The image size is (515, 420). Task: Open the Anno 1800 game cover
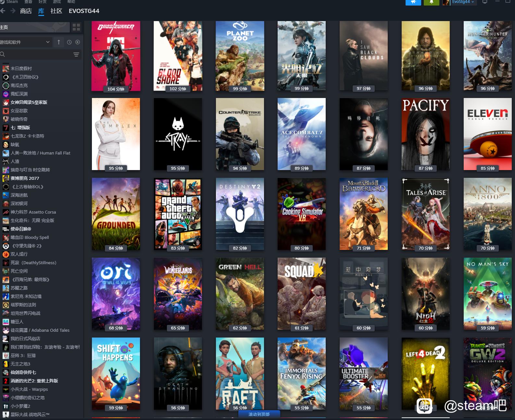(488, 214)
